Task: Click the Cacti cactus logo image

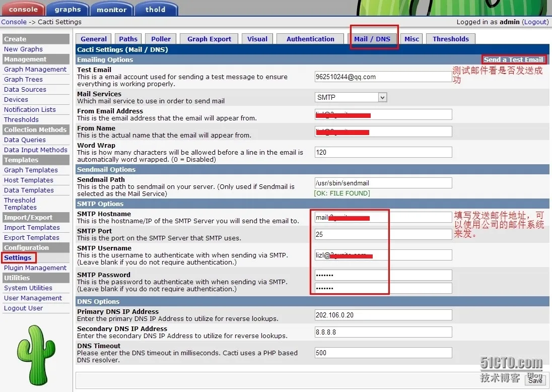Action: pyautogui.click(x=36, y=355)
